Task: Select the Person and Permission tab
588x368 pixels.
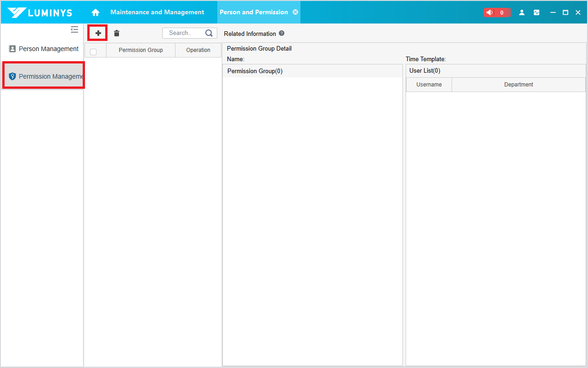Action: click(254, 12)
